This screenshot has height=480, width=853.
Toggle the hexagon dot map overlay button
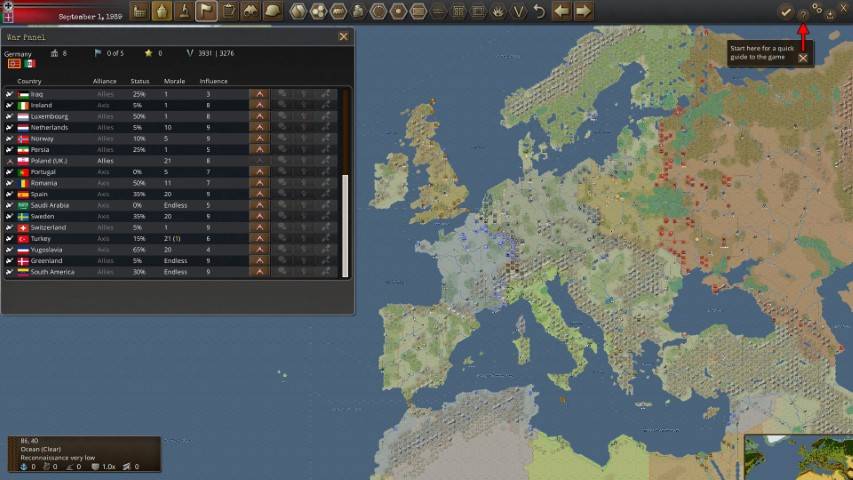[x=398, y=11]
